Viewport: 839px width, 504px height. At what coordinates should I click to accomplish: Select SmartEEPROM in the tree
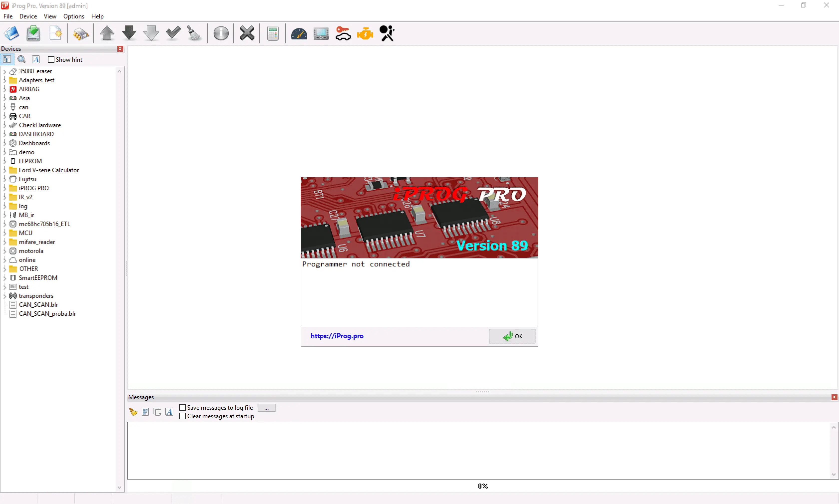point(38,278)
